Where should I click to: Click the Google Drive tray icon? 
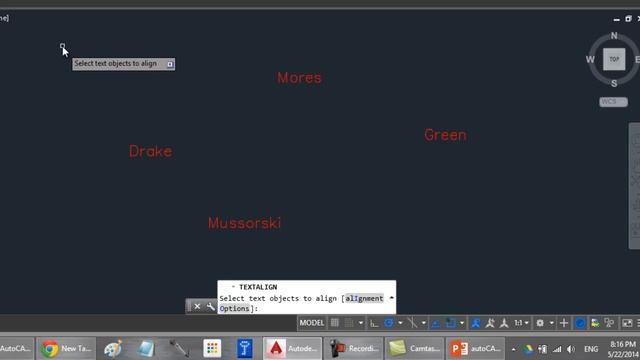(x=528, y=349)
